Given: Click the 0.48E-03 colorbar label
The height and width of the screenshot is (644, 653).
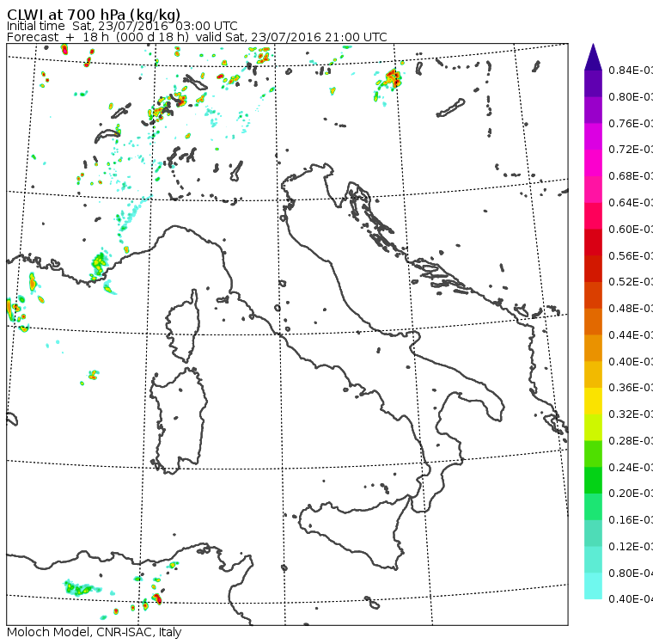Looking at the screenshot, I should pos(631,309).
